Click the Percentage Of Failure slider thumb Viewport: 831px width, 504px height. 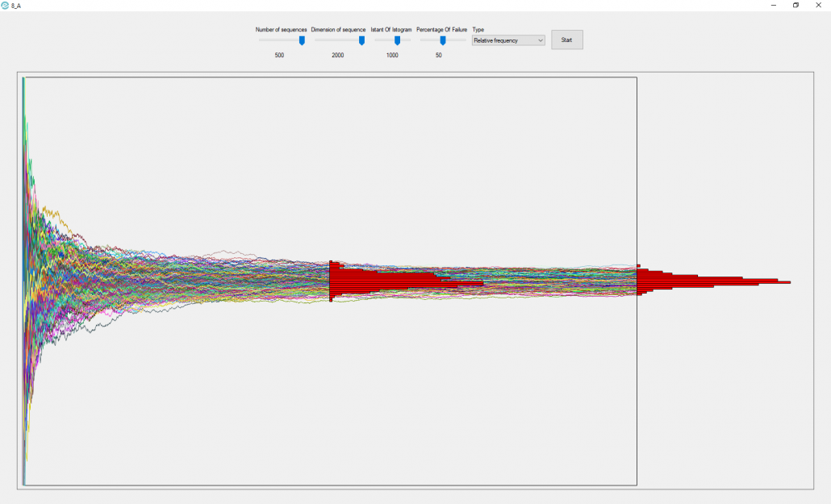442,40
